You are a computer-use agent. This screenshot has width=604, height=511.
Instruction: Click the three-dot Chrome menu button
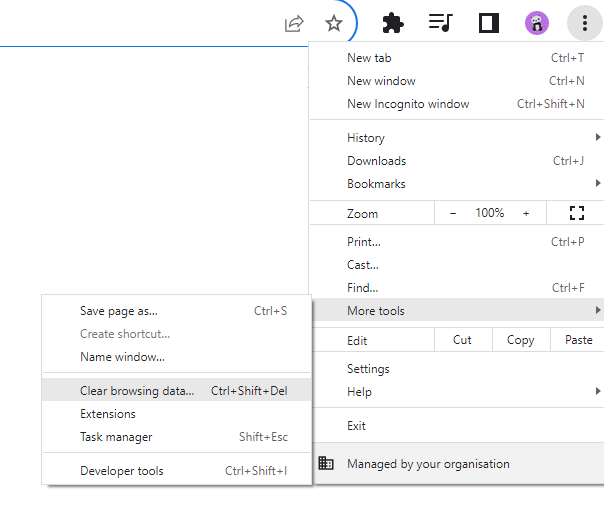click(x=584, y=23)
